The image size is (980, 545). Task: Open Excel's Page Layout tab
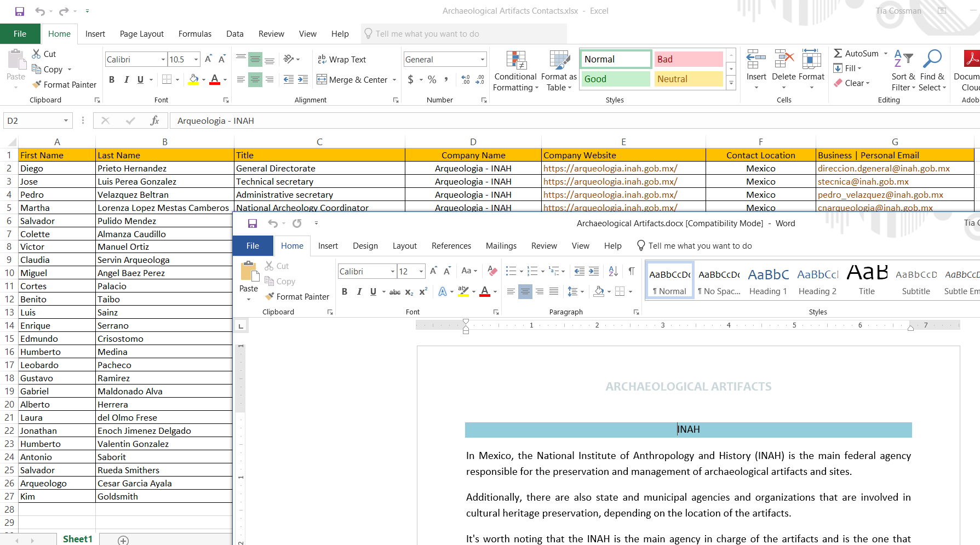click(x=142, y=34)
